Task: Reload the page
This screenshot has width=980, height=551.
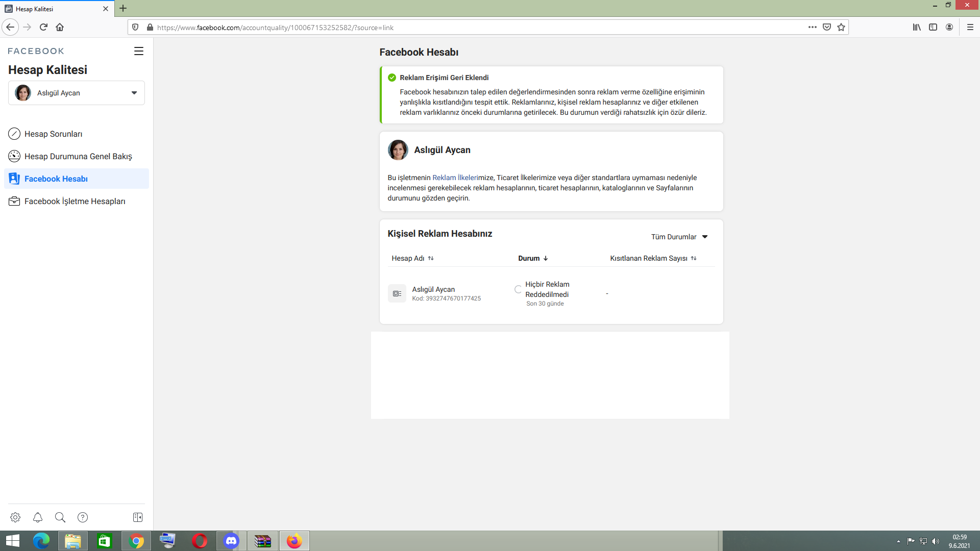Action: (43, 28)
